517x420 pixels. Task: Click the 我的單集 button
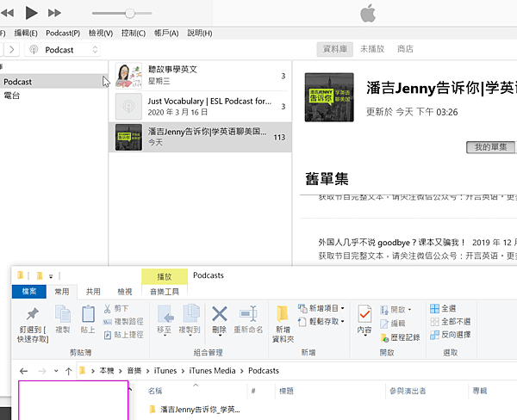pos(490,147)
